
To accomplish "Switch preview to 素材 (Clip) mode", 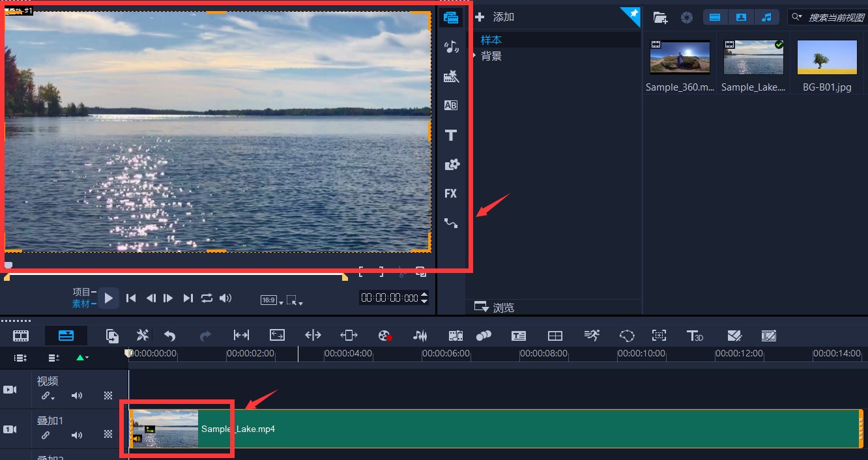I will click(x=81, y=304).
